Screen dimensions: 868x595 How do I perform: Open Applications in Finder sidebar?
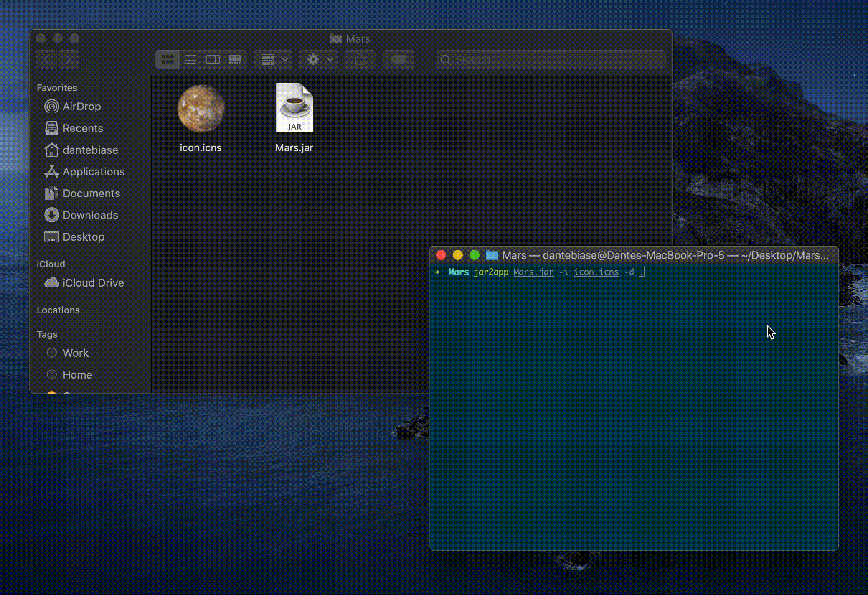tap(93, 172)
